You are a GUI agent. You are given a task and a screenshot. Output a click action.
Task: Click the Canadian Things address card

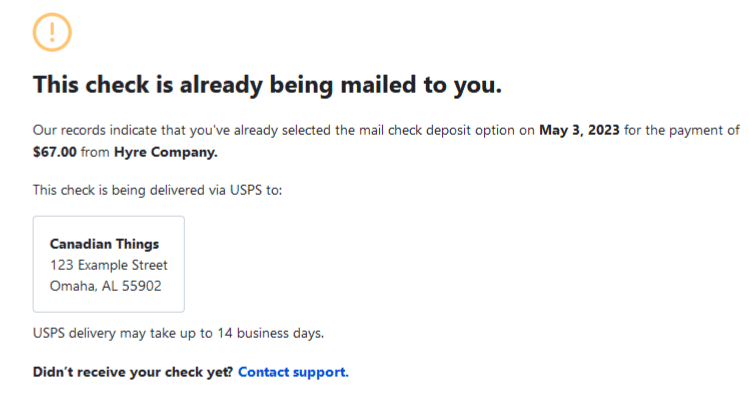(108, 264)
